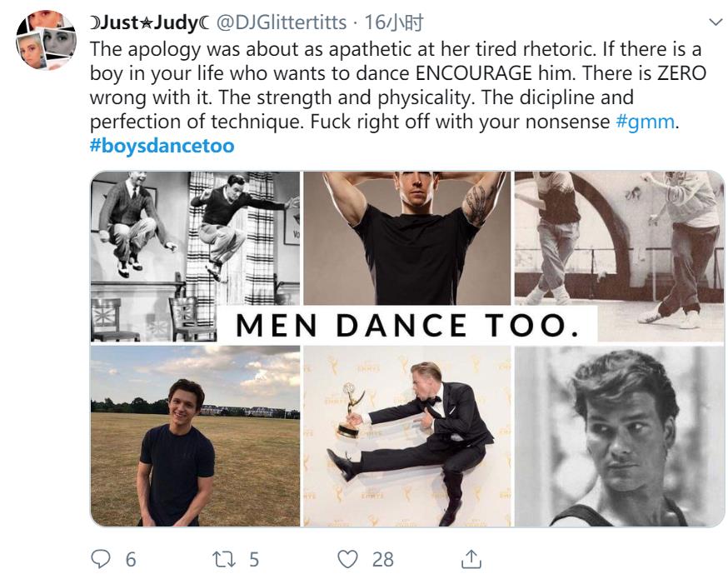
Task: Click the reply speech bubble icon
Action: (x=100, y=558)
